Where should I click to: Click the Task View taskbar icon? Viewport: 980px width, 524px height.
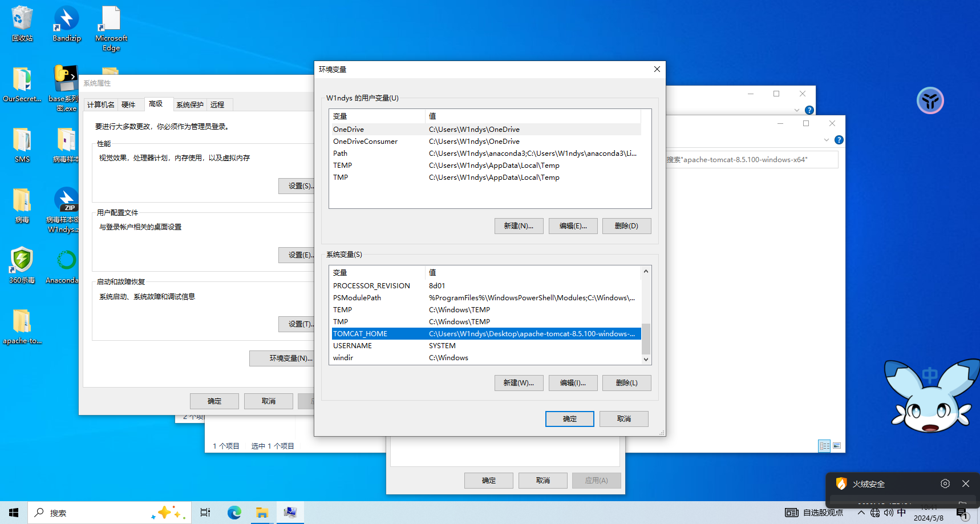click(205, 513)
